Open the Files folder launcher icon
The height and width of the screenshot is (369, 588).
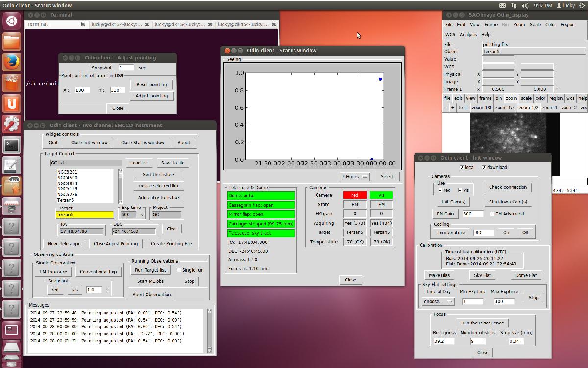(11, 43)
